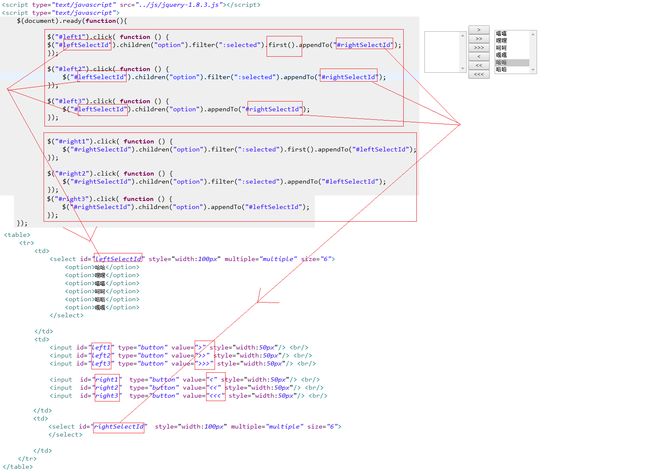Screen dimensions: 650x473
Task: Click the down arrow of the right list scrollbar
Action: tap(533, 69)
